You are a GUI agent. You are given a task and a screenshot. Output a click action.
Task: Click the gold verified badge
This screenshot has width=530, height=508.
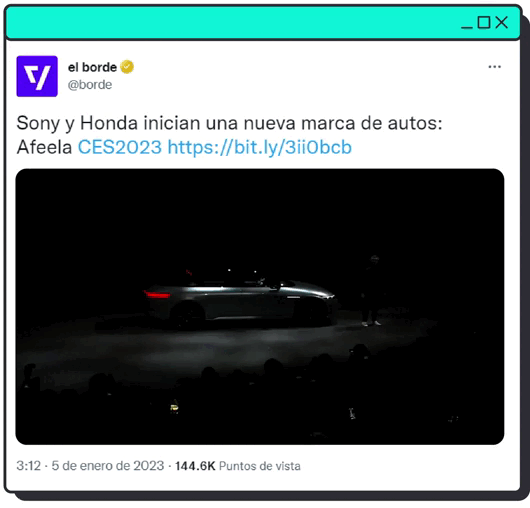point(127,67)
